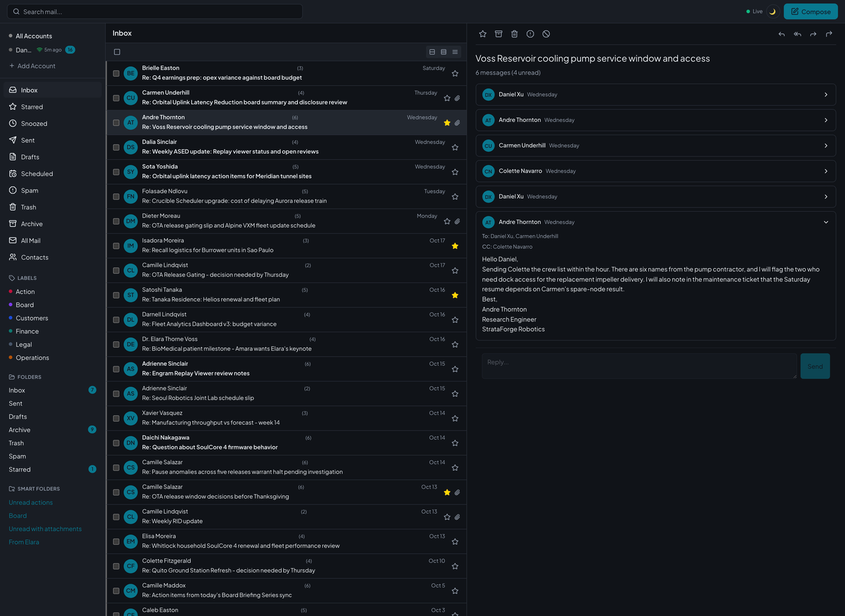Open the Unread actions smart folder

(x=30, y=502)
